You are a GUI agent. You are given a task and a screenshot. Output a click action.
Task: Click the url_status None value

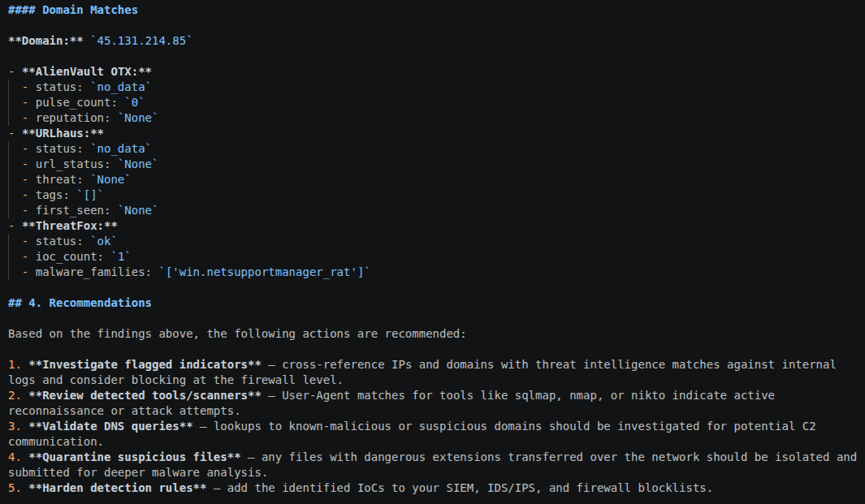point(137,164)
